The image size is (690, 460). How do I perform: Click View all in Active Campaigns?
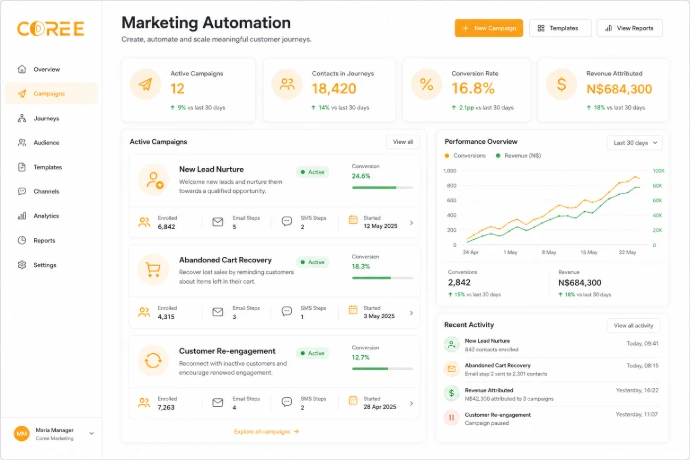403,142
